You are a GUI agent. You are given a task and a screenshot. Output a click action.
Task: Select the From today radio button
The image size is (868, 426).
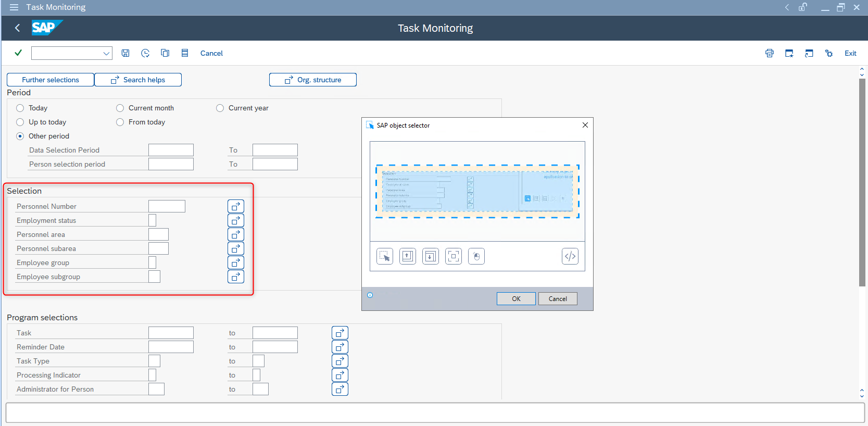click(120, 122)
